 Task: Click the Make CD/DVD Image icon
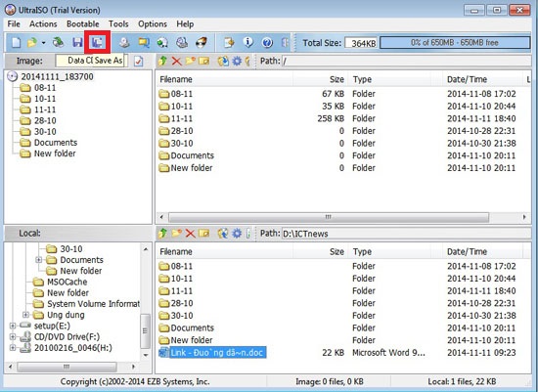[x=124, y=43]
